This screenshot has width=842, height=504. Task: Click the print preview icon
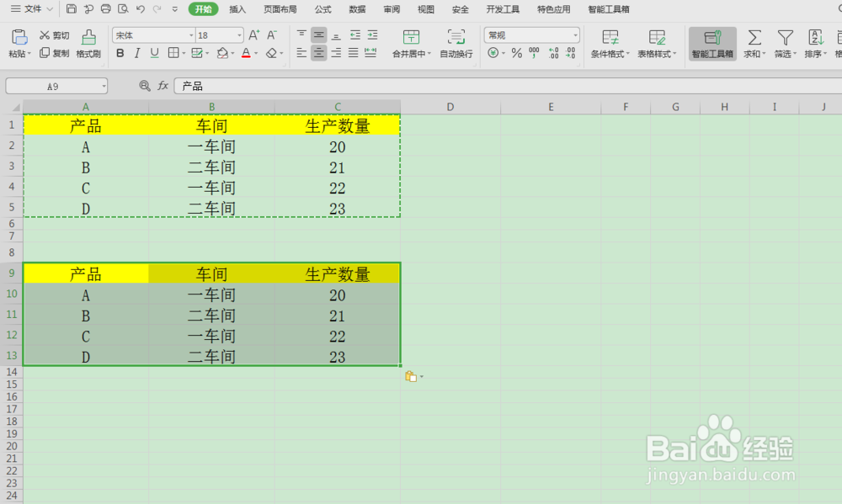[x=123, y=9]
